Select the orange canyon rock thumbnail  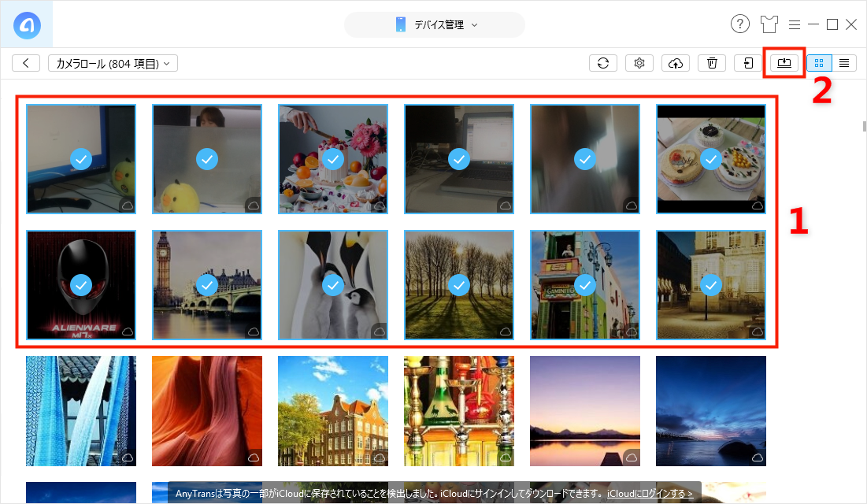coord(207,411)
